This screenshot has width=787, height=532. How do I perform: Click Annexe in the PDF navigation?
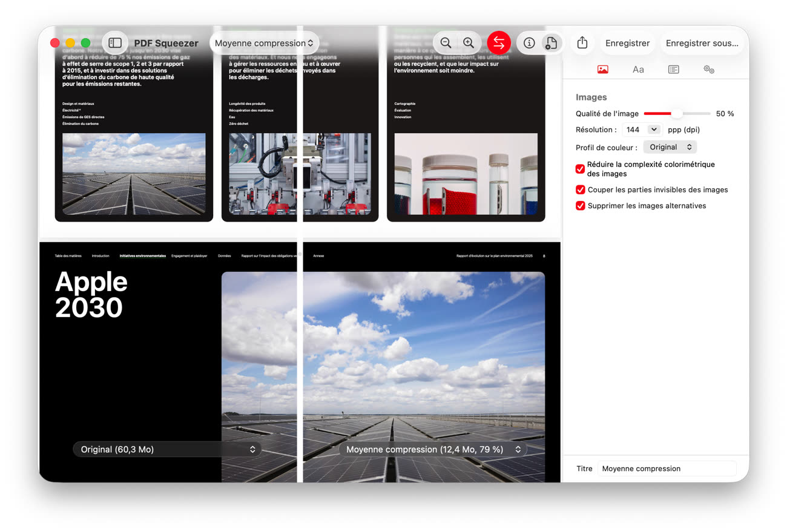[x=318, y=256]
